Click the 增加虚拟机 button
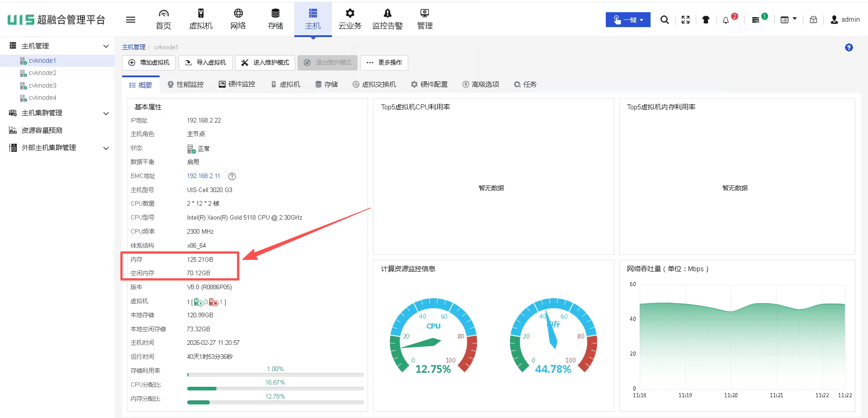The height and width of the screenshot is (418, 868). (x=149, y=63)
